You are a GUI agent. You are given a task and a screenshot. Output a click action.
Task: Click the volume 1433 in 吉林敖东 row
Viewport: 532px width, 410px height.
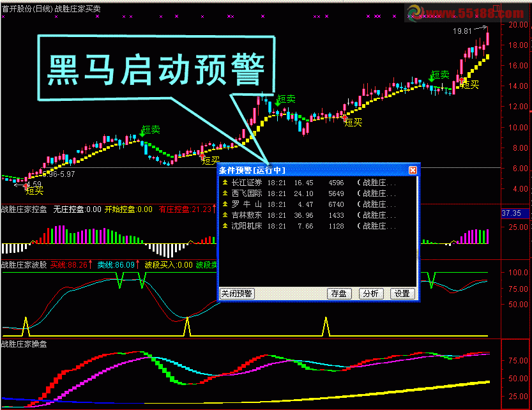pos(336,215)
